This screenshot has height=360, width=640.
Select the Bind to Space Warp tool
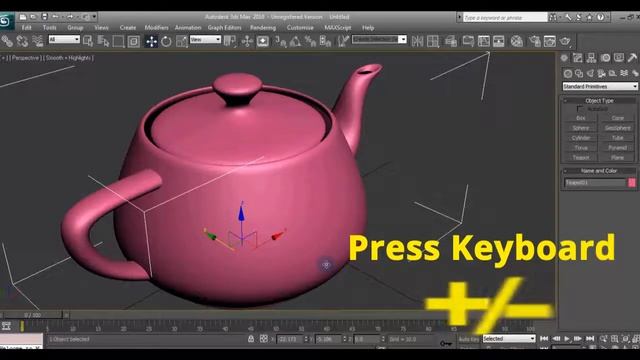click(38, 41)
